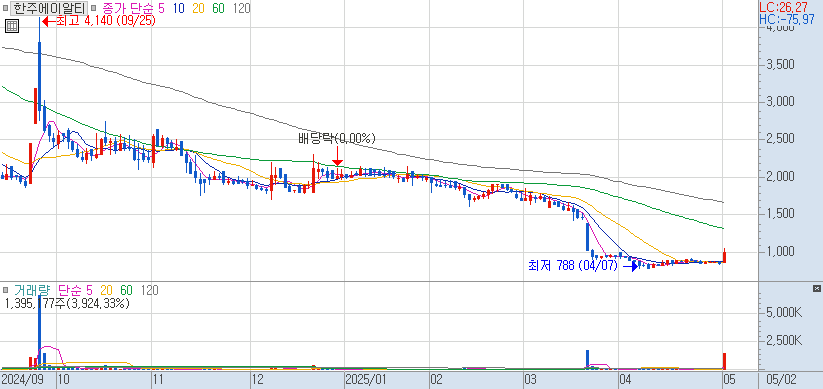823x389 pixels.
Task: Select the volume 5-day average legend
Action: click(x=89, y=290)
